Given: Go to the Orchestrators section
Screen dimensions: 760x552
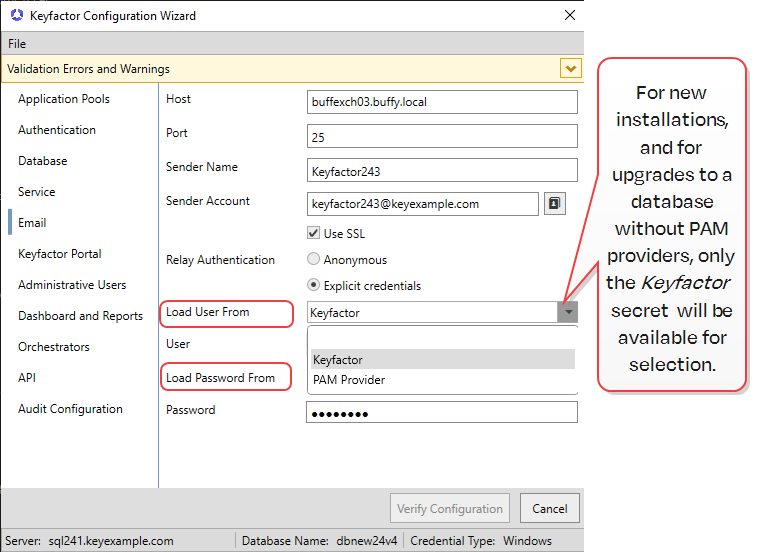Looking at the screenshot, I should [54, 347].
